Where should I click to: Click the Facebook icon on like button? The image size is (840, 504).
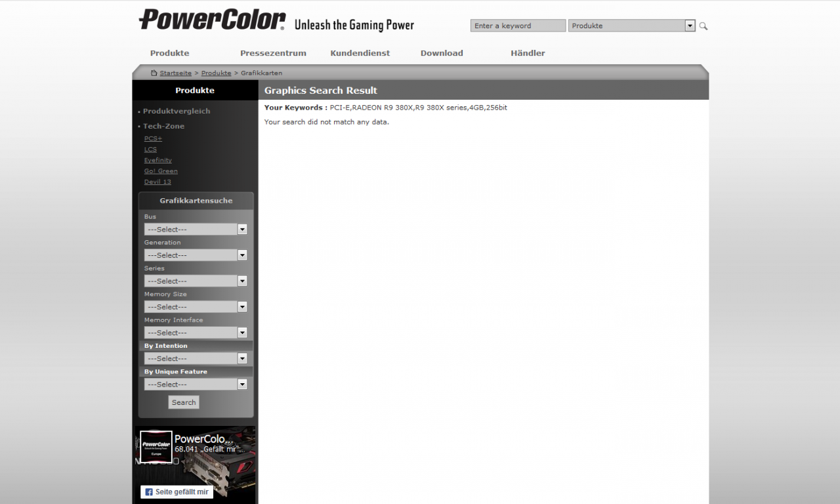click(149, 492)
